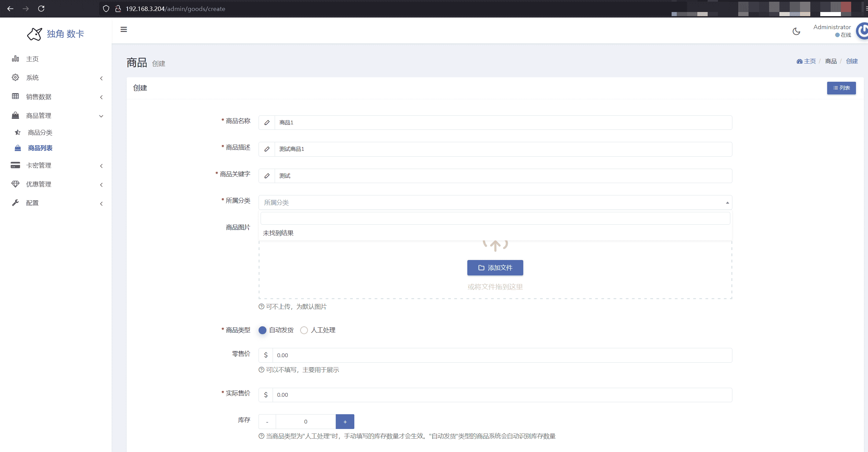
Task: Select the 商品分类 star icon
Action: pos(17,132)
